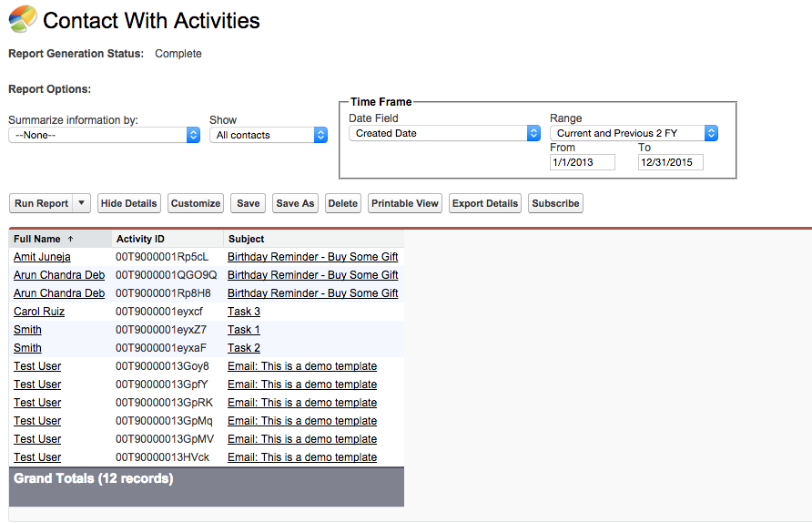Image resolution: width=812 pixels, height=523 pixels.
Task: Click activity ID 00T9000001eyxaF
Action: click(160, 348)
